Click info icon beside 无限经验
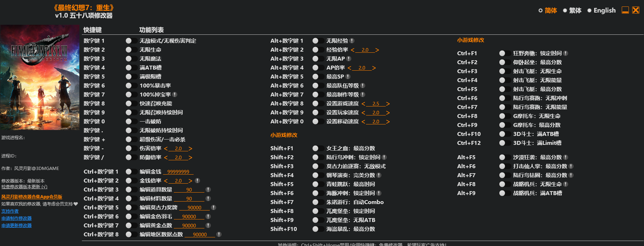The width and height of the screenshot is (644, 246). 352,41
